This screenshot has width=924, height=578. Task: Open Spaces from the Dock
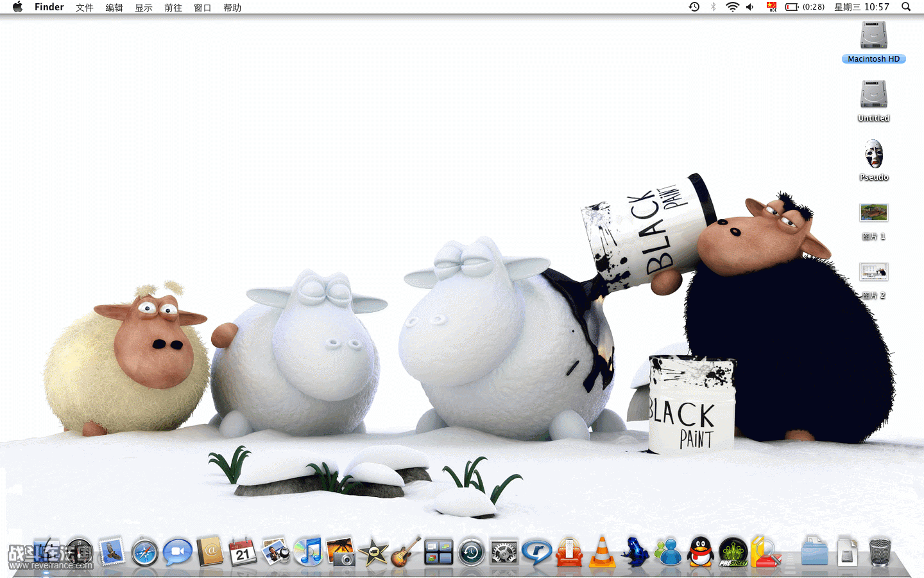(439, 552)
